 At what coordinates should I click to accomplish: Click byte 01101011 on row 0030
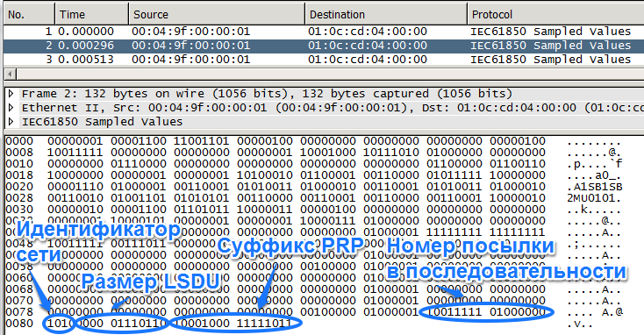(x=201, y=210)
